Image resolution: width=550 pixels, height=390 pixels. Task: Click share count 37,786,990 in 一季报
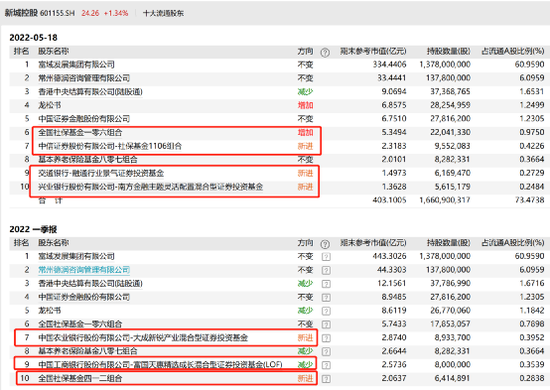click(x=450, y=283)
